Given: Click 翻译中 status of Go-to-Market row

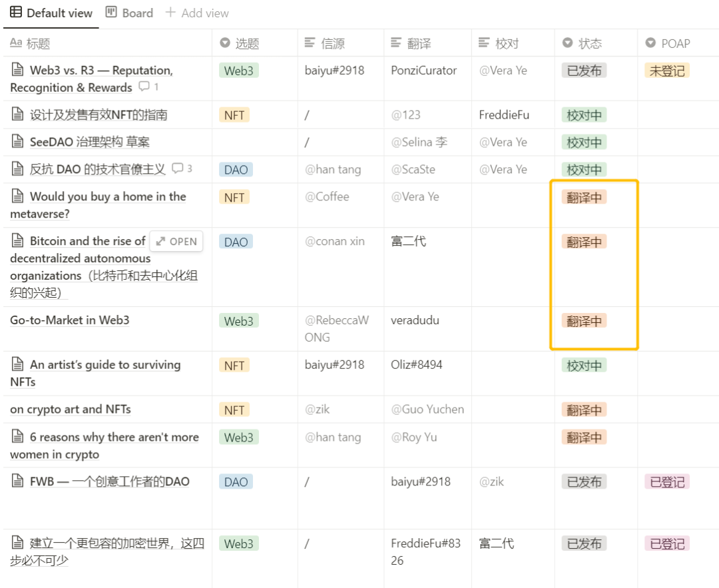Looking at the screenshot, I should (x=584, y=320).
